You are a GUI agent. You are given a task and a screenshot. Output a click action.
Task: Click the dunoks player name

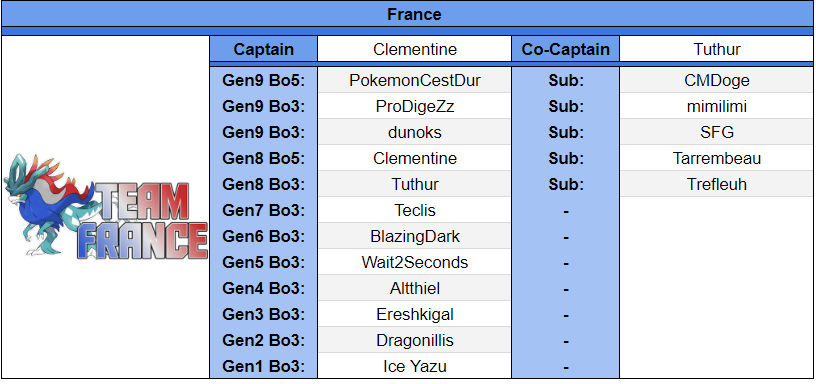click(415, 132)
